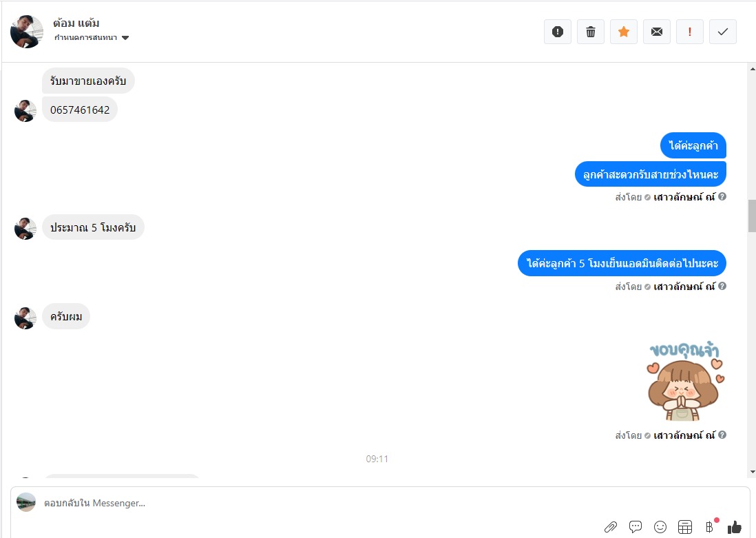Expand กำหนดการสนทนา dropdown arrow
The width and height of the screenshot is (756, 538).
tap(125, 38)
